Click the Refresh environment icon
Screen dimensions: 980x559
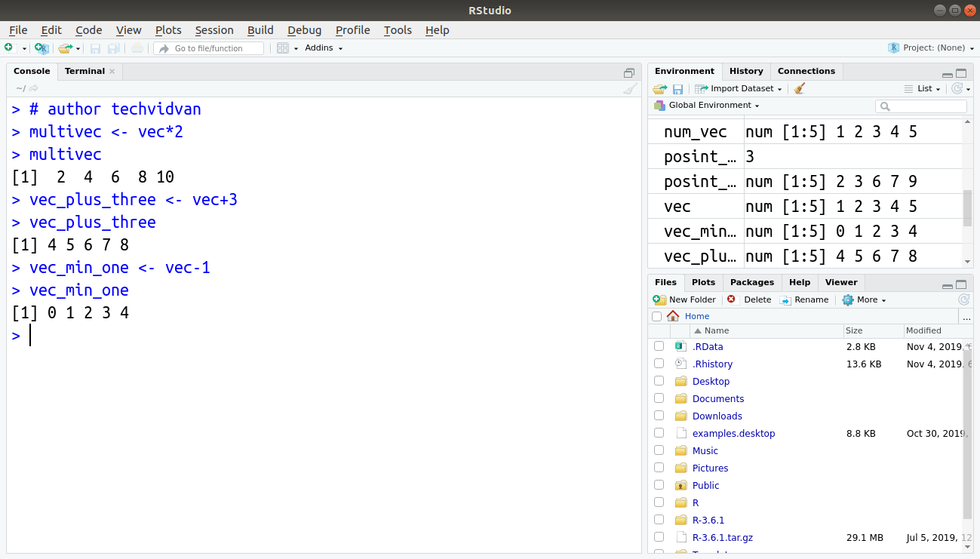pos(957,88)
